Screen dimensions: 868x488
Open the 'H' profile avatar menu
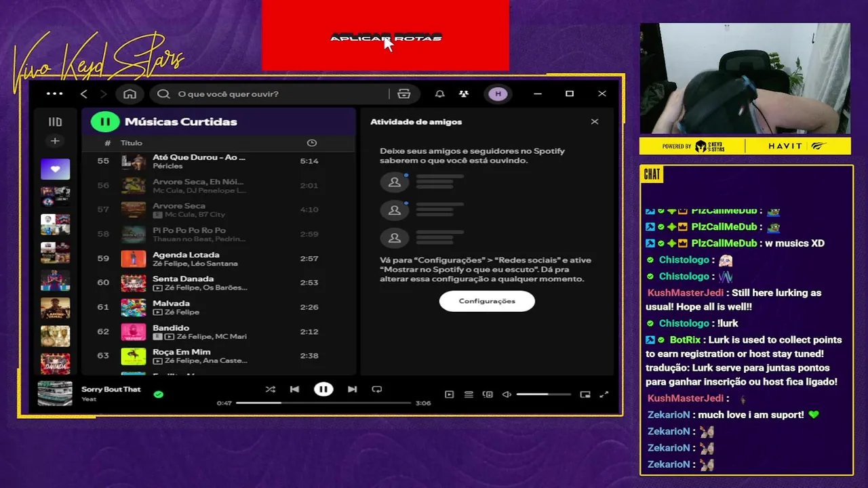coord(498,94)
